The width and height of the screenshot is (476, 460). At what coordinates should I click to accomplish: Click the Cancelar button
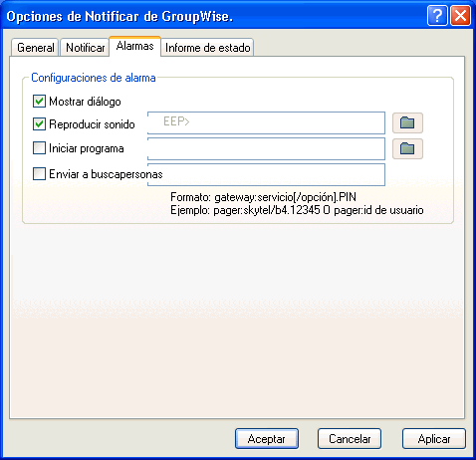pos(350,439)
